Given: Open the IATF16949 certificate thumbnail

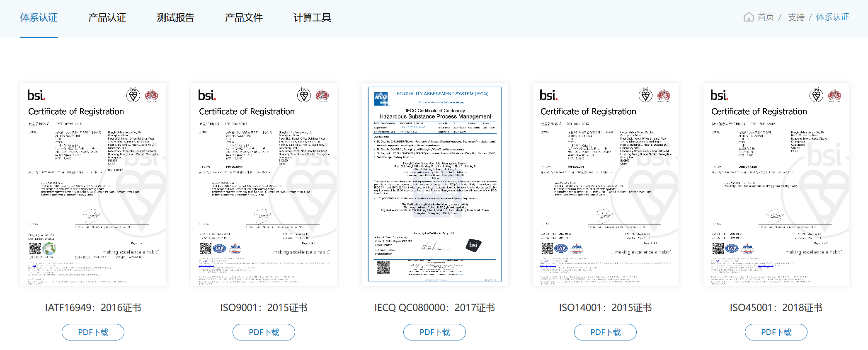Looking at the screenshot, I should pos(93,184).
